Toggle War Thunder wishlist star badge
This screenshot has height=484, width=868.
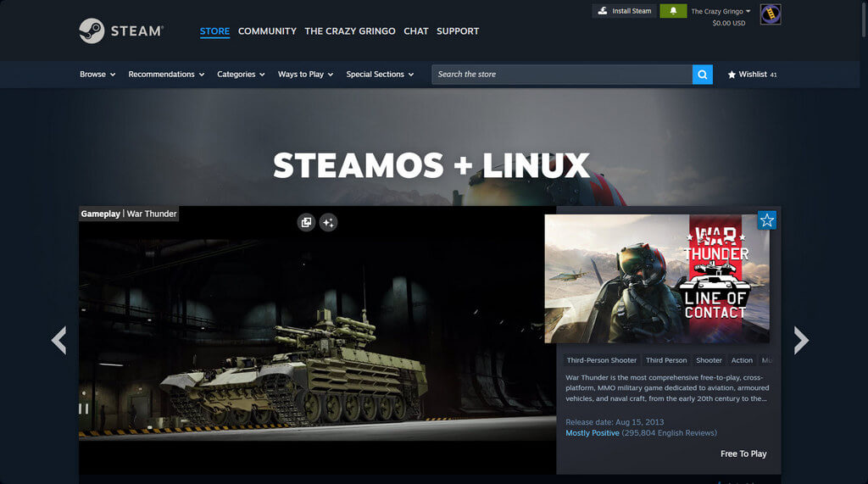coord(766,220)
